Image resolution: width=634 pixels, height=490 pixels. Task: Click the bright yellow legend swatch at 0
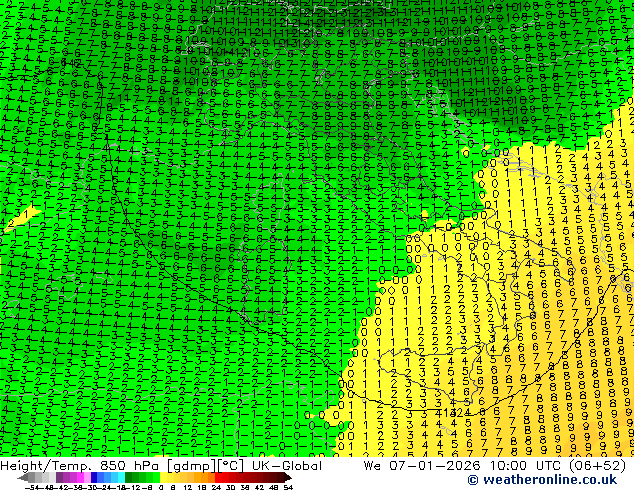pos(163,478)
